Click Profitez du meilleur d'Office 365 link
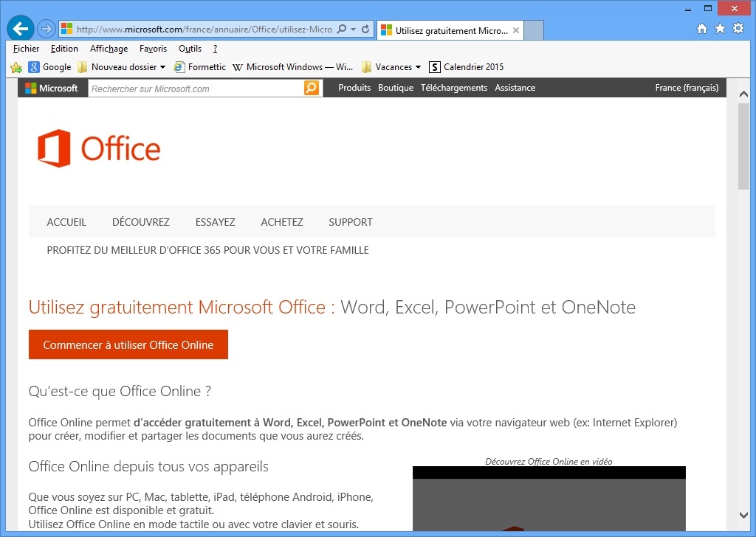This screenshot has width=756, height=537. (x=207, y=250)
